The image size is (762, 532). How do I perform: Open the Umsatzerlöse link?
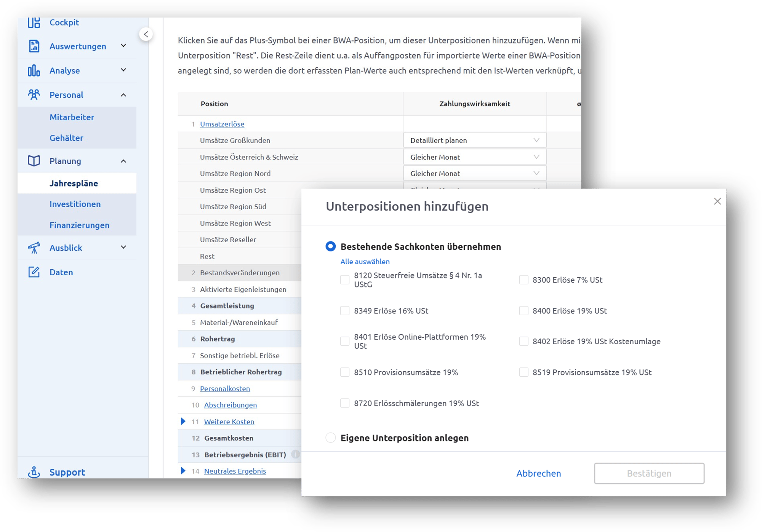click(x=222, y=124)
